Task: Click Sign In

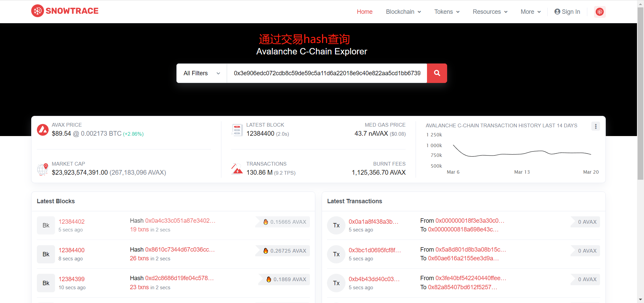Action: pos(567,12)
